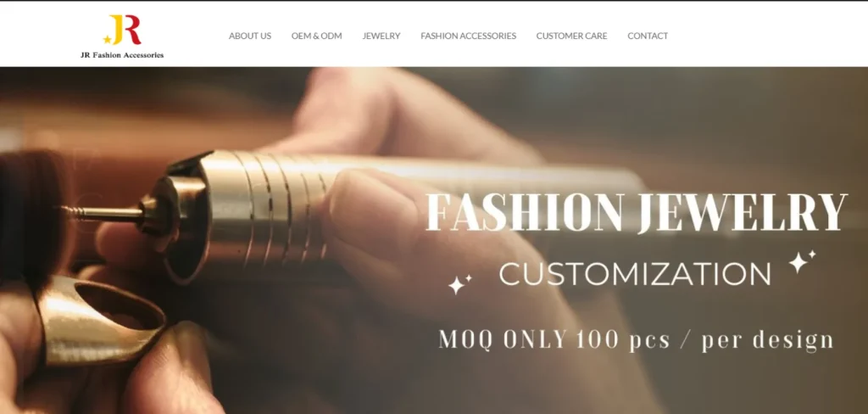Click the JR logo icon
The width and height of the screenshot is (868, 414).
tap(122, 30)
